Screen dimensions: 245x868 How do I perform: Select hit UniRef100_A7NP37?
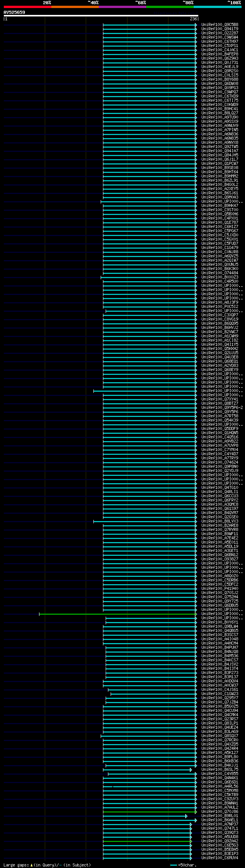click(x=220, y=824)
